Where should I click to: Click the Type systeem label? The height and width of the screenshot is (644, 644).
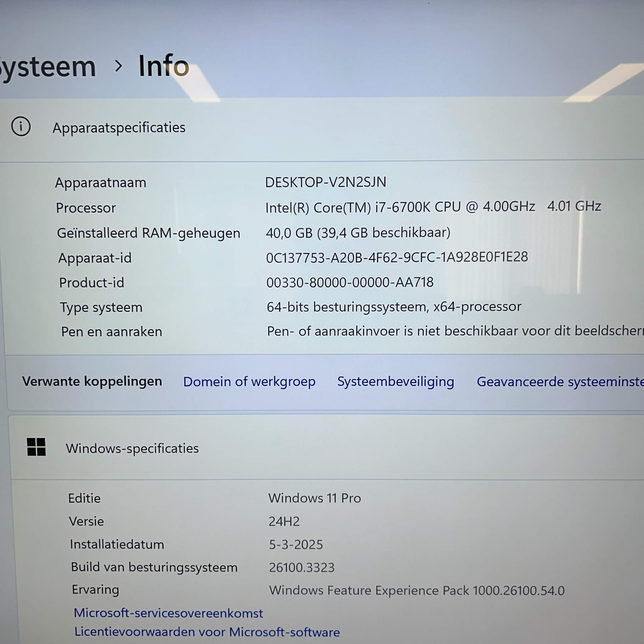tap(101, 307)
